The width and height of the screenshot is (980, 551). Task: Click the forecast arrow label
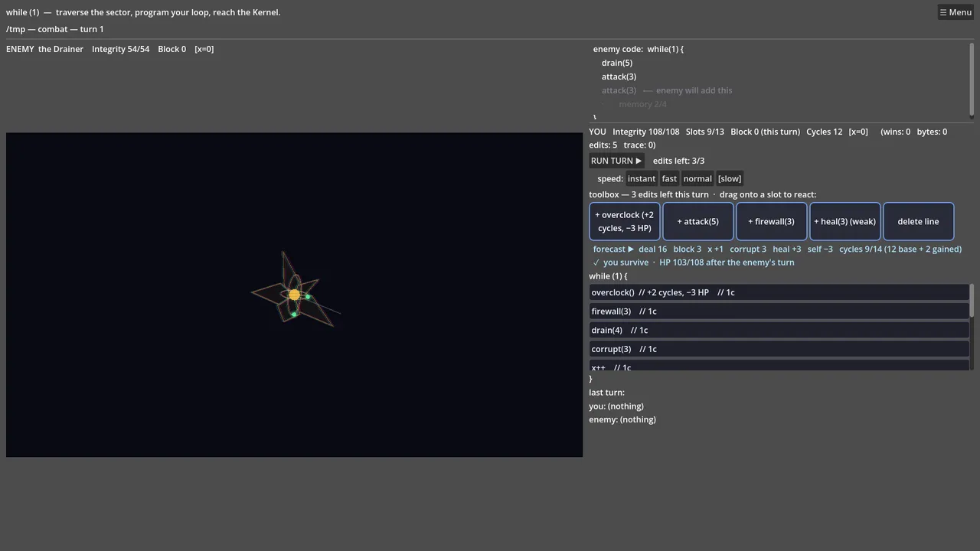(613, 249)
